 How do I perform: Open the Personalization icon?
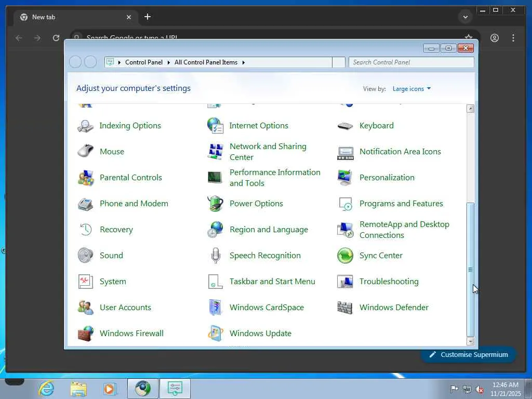click(x=345, y=178)
